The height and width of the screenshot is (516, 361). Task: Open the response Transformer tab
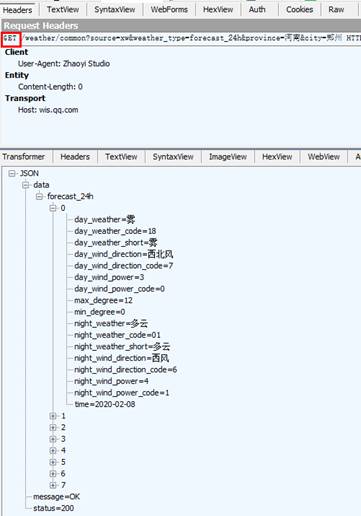[23, 157]
